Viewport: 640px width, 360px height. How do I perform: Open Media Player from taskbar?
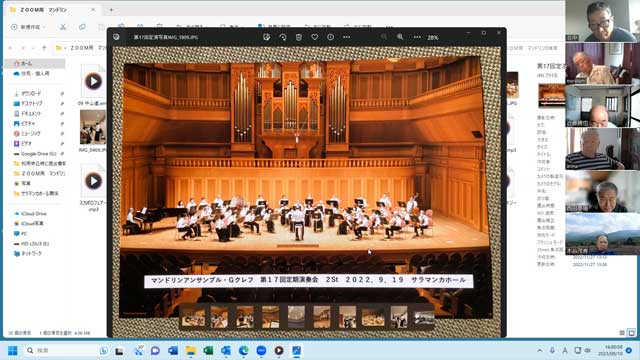(x=279, y=351)
